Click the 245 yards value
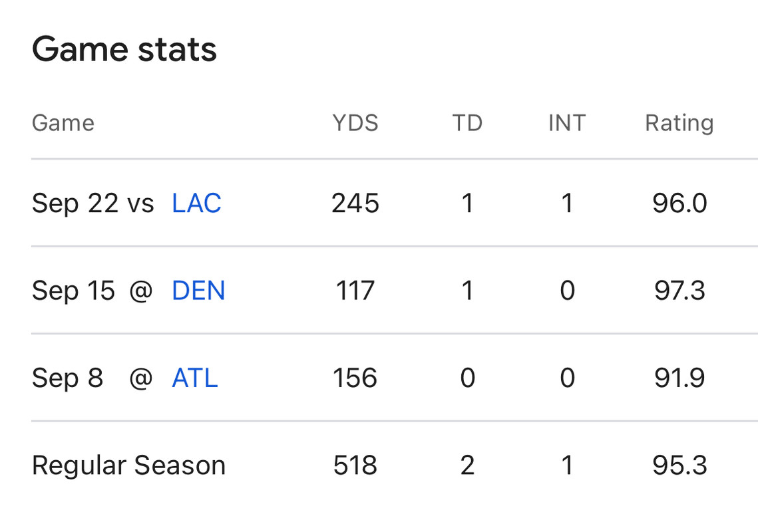This screenshot has height=532, width=758. coord(355,203)
